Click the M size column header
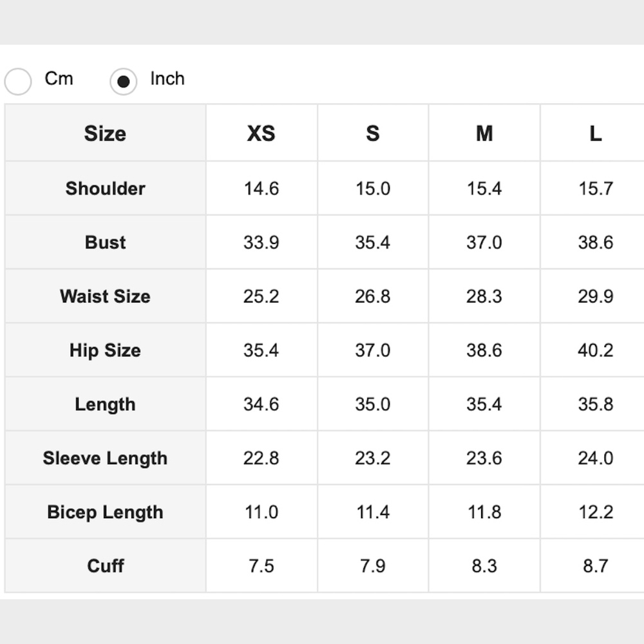This screenshot has width=644, height=644. (484, 133)
